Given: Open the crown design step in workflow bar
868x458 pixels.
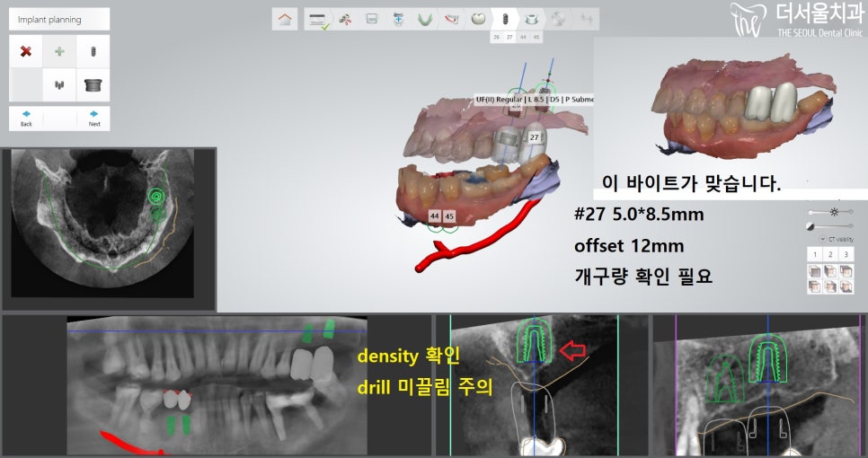Looking at the screenshot, I should click(479, 19).
